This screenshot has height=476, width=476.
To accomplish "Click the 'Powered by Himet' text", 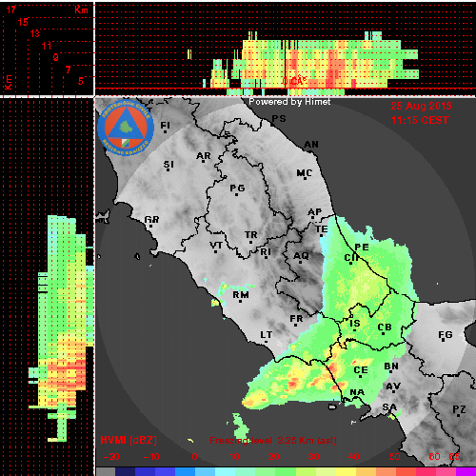I will [x=289, y=102].
